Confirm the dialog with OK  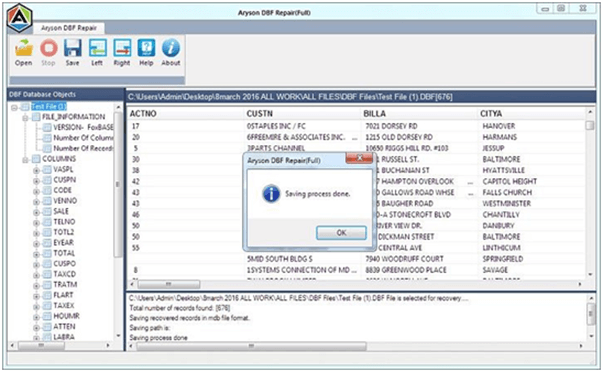341,233
